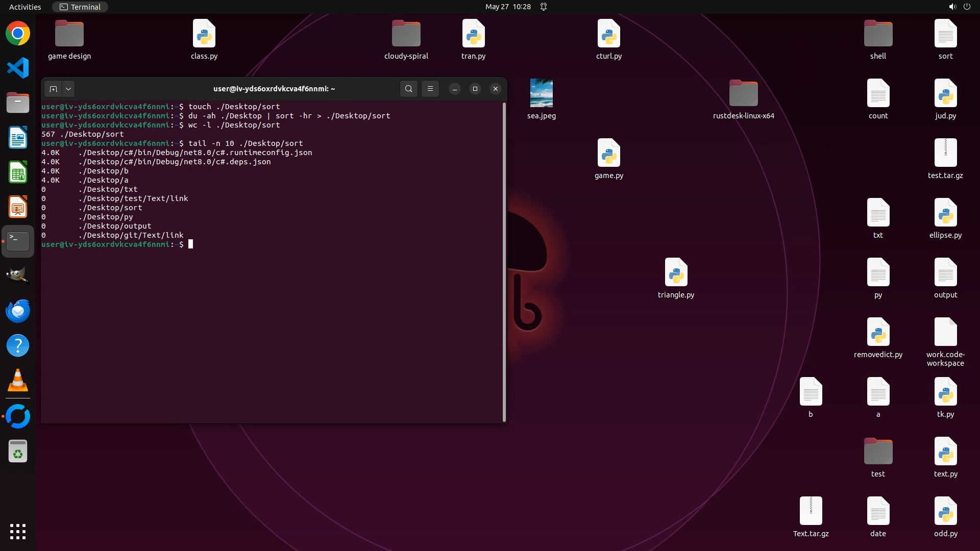
Task: Open Visual Studio Code from dock
Action: point(18,68)
